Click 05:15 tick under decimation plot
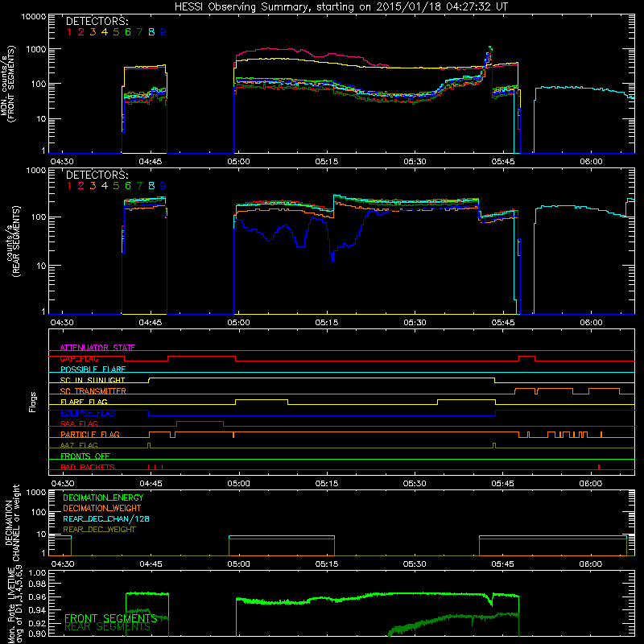 tap(327, 564)
